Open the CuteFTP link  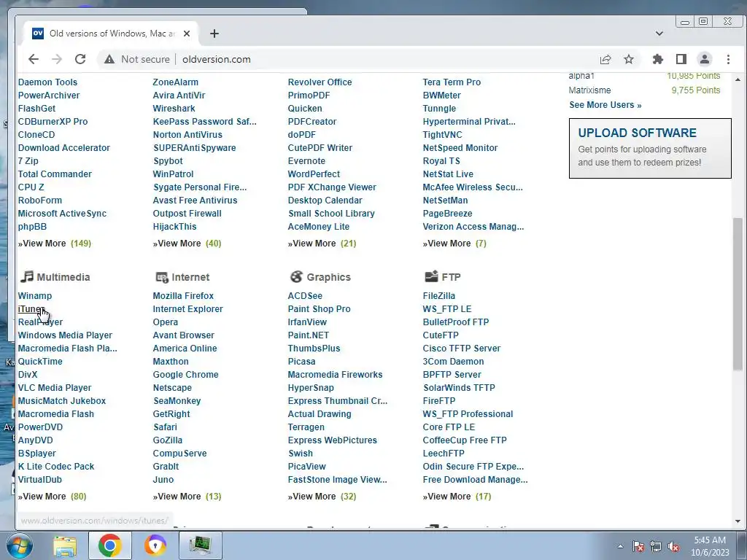[x=440, y=335]
